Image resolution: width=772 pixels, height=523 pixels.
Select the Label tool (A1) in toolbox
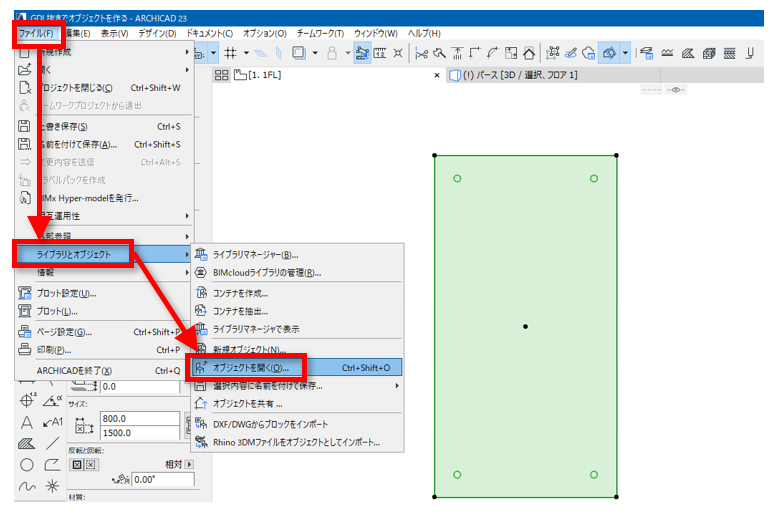(x=52, y=422)
